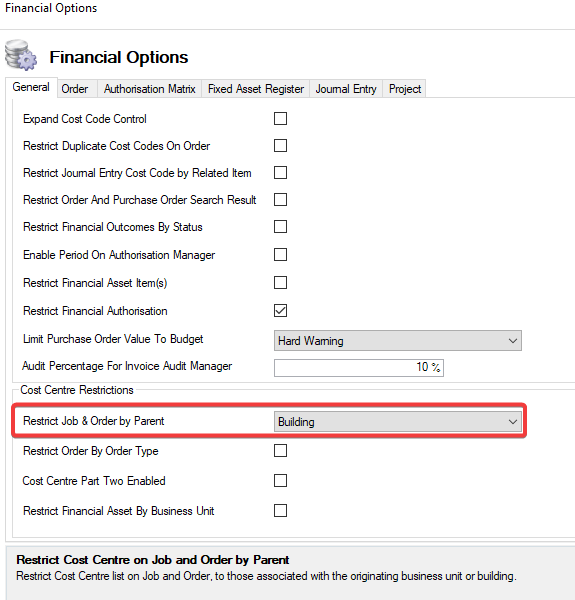Select the General tab

pyautogui.click(x=31, y=87)
